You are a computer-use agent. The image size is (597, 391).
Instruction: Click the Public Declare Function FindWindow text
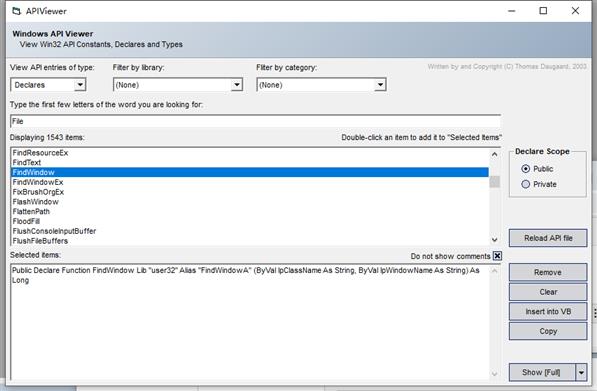pyautogui.click(x=245, y=275)
